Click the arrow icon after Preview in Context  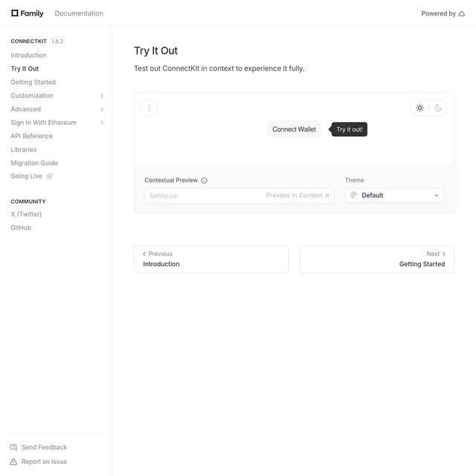pos(327,196)
